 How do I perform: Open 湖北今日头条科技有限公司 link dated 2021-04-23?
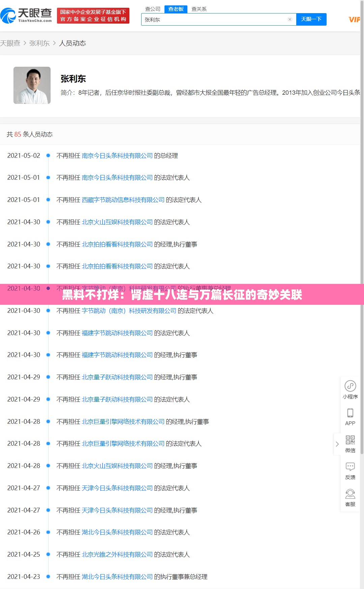click(117, 577)
